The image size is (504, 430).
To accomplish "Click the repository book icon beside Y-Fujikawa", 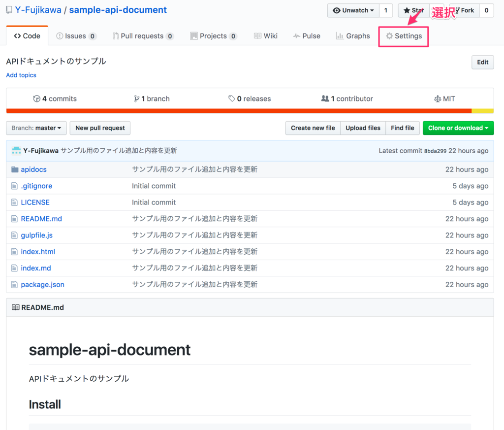I will (9, 10).
